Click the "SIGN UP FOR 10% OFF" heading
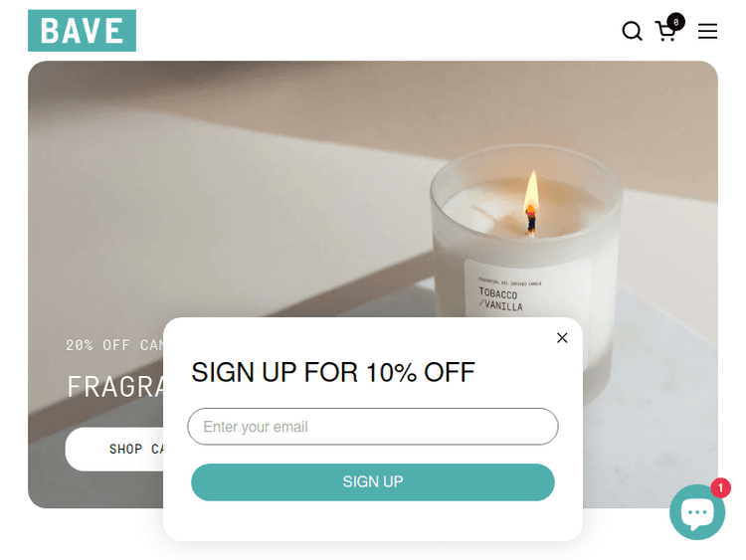The height and width of the screenshot is (560, 746). click(x=333, y=372)
